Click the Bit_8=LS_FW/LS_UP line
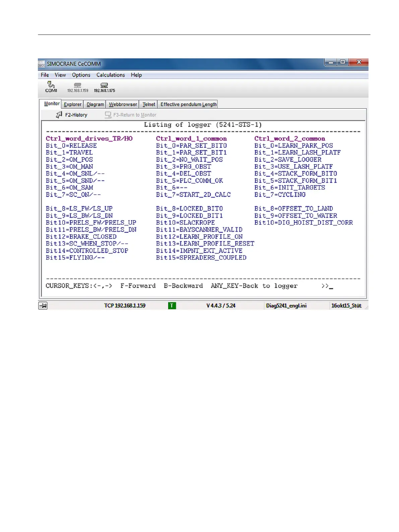The width and height of the screenshot is (399, 532). (79, 209)
